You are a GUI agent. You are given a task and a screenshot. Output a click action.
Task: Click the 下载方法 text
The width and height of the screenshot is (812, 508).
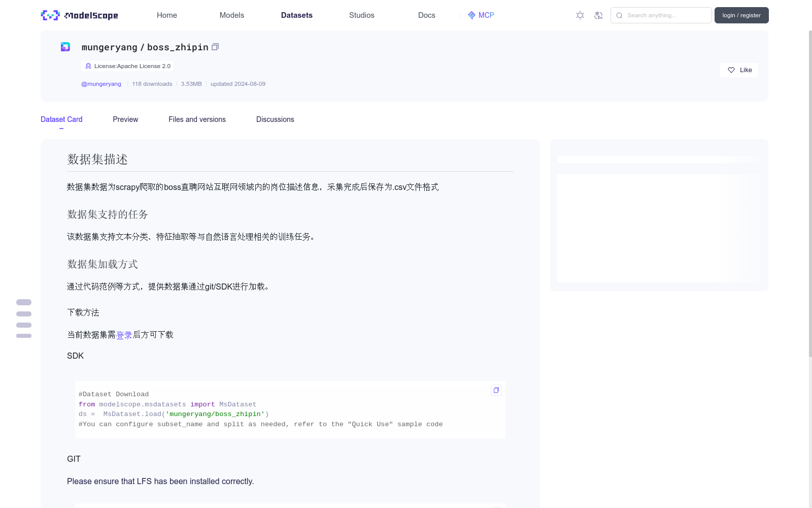[x=83, y=312]
